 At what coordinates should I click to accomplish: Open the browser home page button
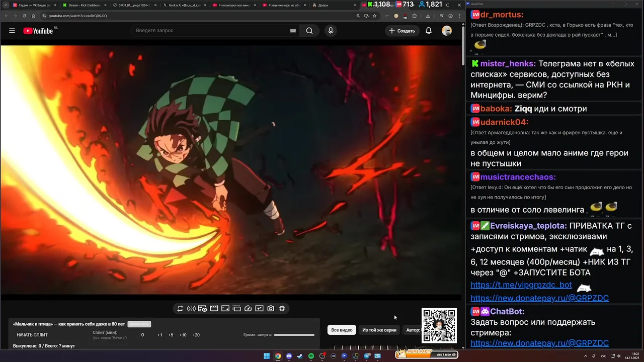coord(33,16)
